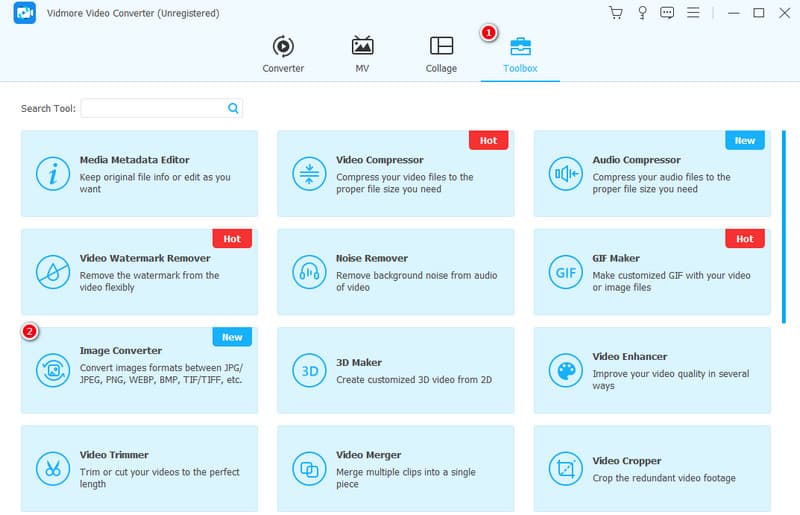
Task: Click the magnifier search icon
Action: coord(233,108)
